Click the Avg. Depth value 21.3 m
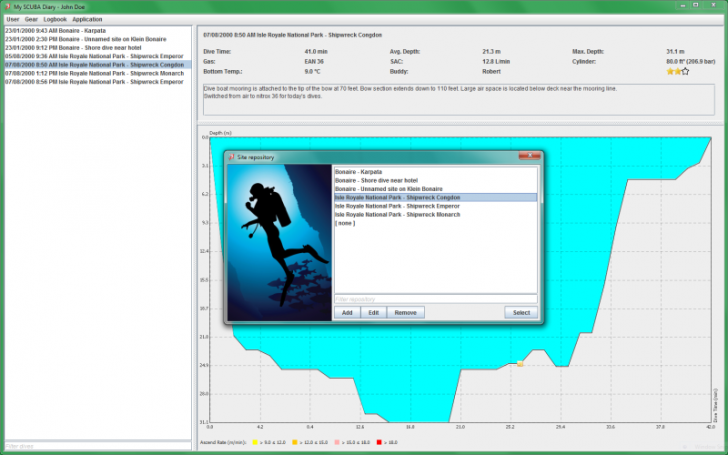The image size is (728, 455). click(x=491, y=52)
